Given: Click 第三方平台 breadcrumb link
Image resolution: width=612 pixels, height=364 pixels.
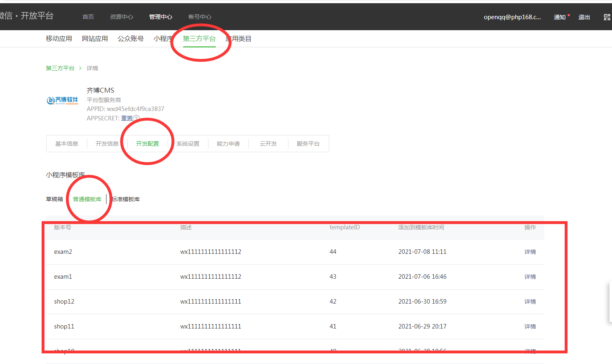Looking at the screenshot, I should pyautogui.click(x=60, y=68).
